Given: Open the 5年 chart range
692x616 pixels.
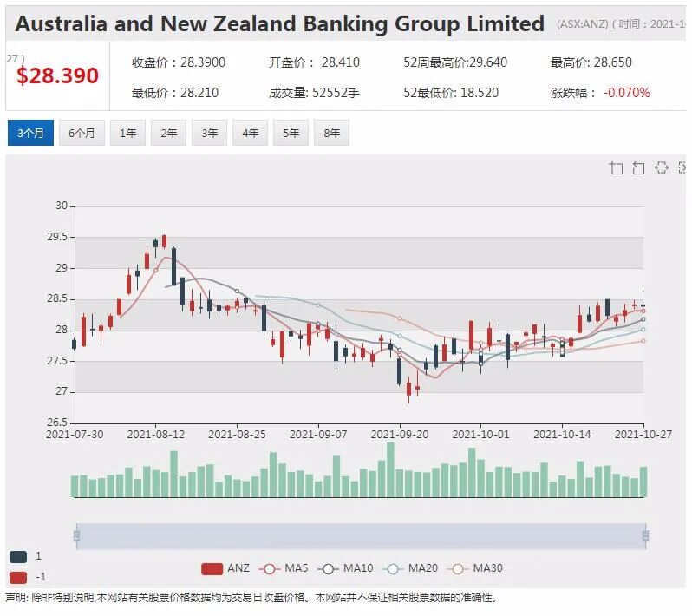Looking at the screenshot, I should 291,133.
